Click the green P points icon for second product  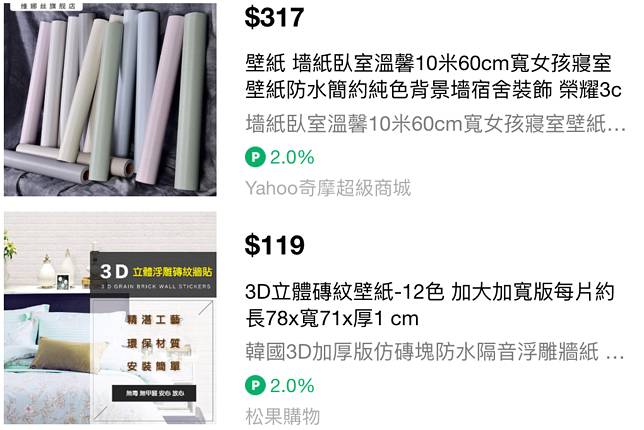[255, 385]
